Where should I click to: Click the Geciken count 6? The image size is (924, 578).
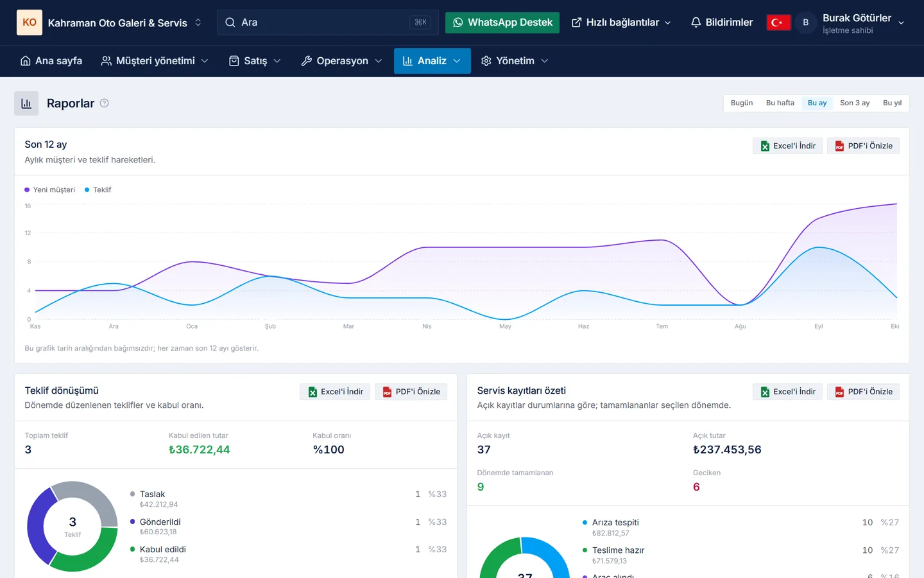[696, 487]
